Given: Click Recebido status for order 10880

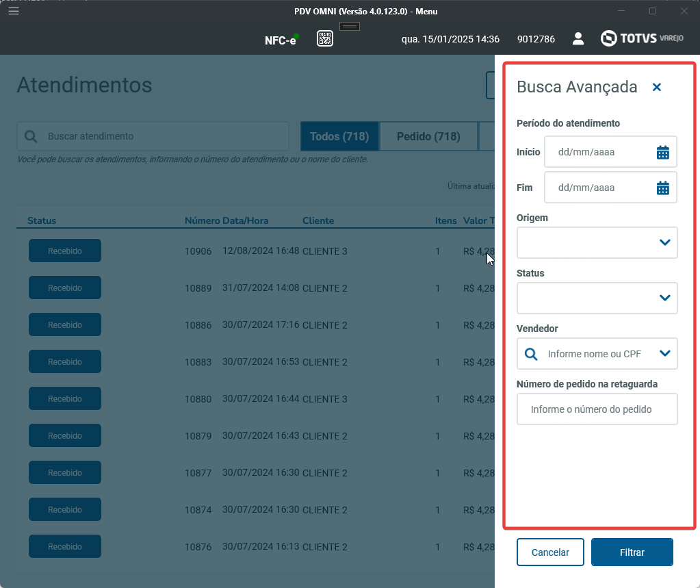Looking at the screenshot, I should point(65,398).
